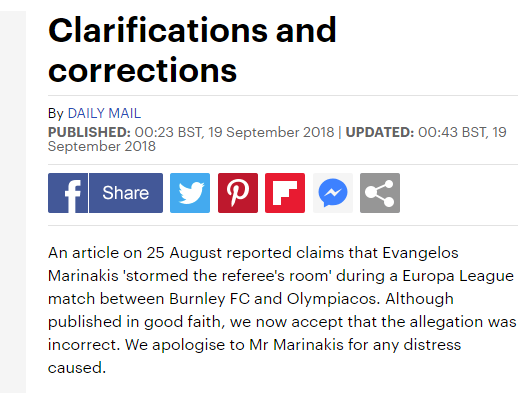Click the bold PUBLISHED label
This screenshot has width=531, height=393.
pyautogui.click(x=89, y=132)
